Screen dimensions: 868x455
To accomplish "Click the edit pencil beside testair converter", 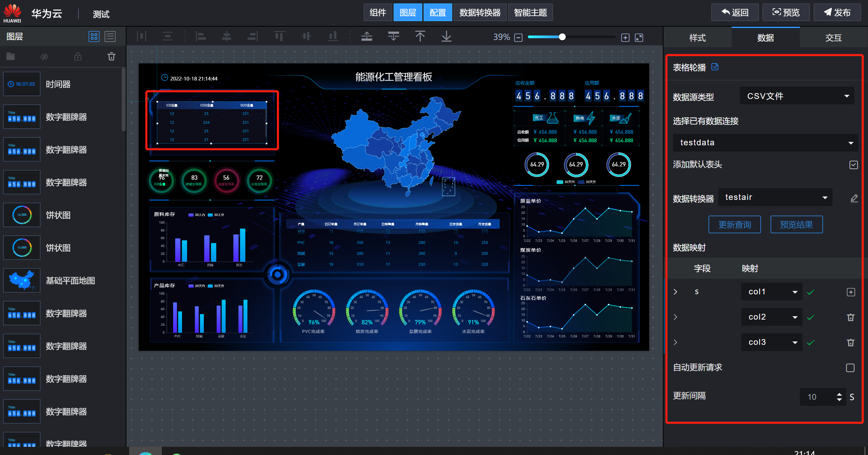I will (x=854, y=198).
